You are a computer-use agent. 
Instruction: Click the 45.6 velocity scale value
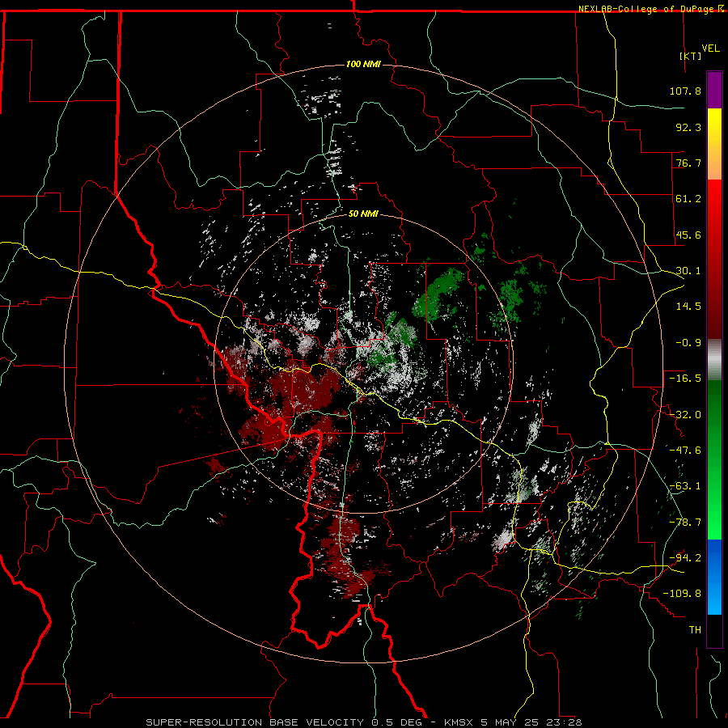click(x=688, y=235)
